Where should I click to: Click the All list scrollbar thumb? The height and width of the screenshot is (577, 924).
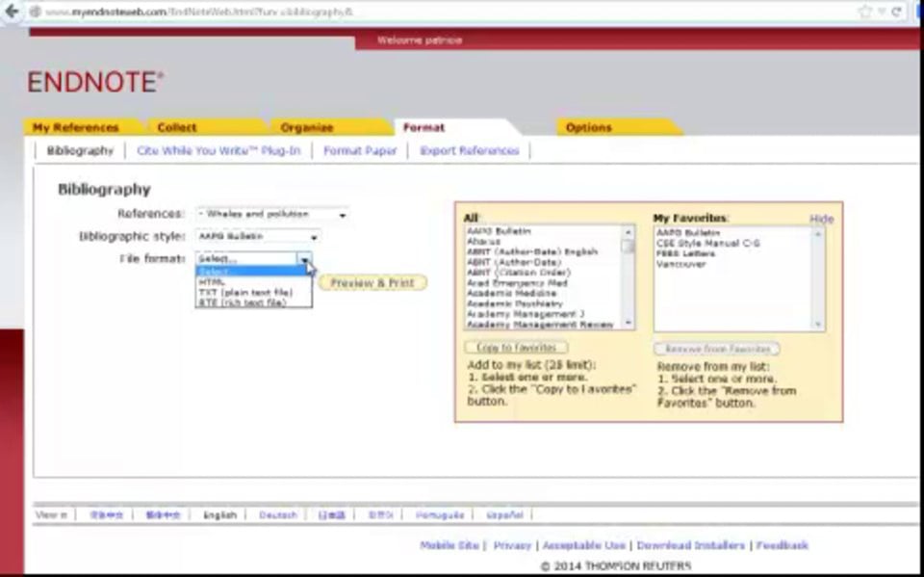[629, 246]
